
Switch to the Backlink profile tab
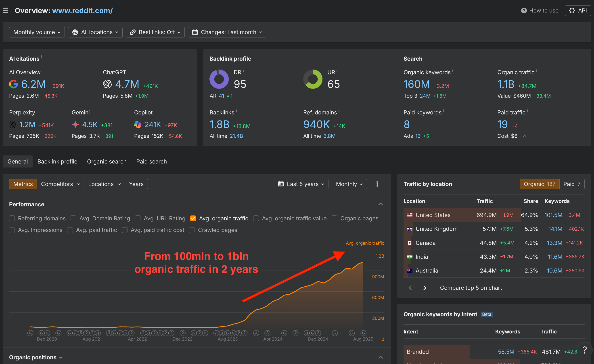tap(57, 161)
